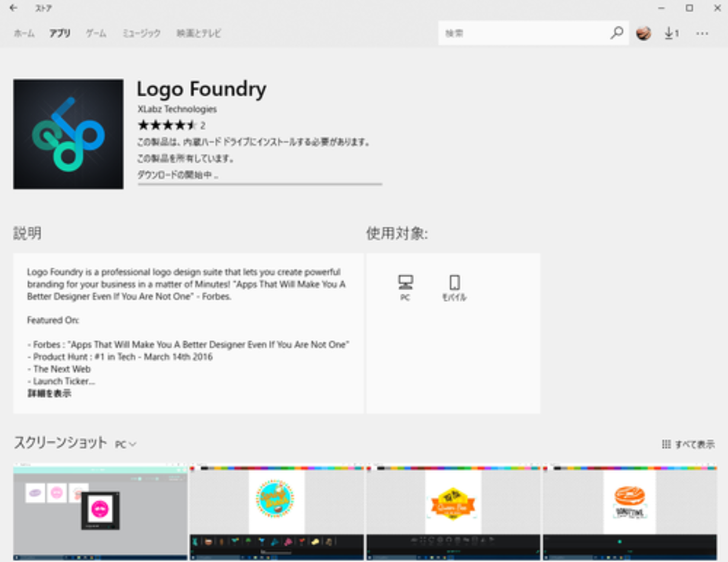This screenshot has width=728, height=562.
Task: Click the downloads icon showing 1 item
Action: point(672,33)
